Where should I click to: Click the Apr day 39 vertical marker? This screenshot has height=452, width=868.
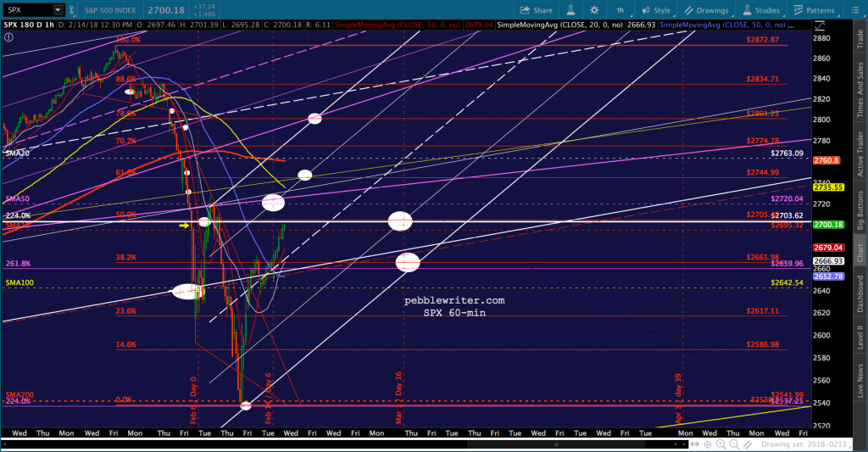[679, 399]
